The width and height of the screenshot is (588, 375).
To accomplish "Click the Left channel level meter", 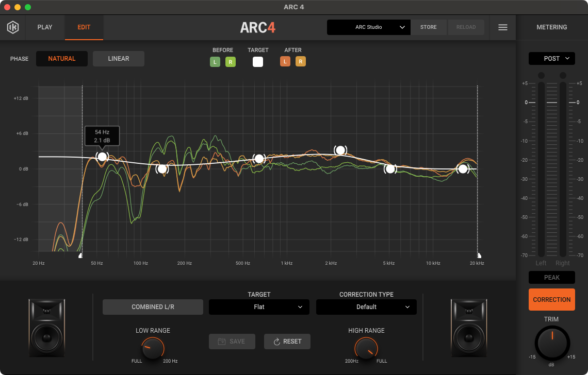I will [x=541, y=169].
